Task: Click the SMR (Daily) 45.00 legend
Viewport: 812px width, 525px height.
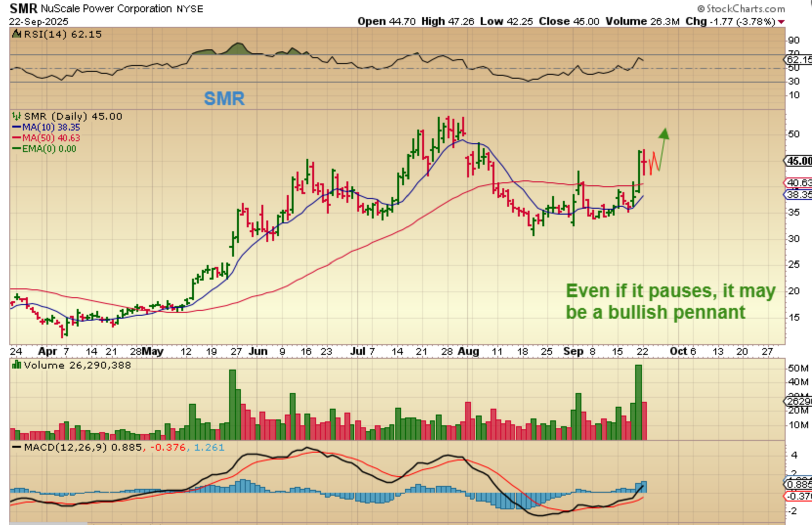Action: 73,116
